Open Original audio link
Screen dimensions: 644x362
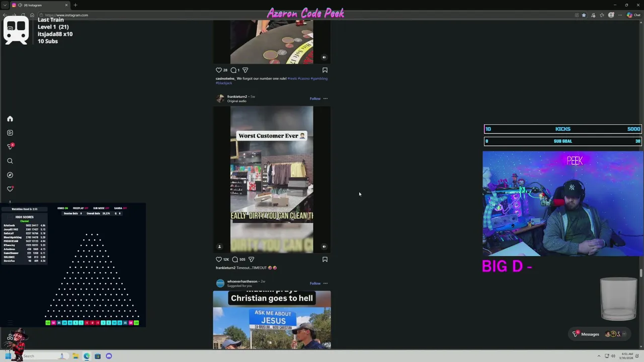tap(236, 101)
